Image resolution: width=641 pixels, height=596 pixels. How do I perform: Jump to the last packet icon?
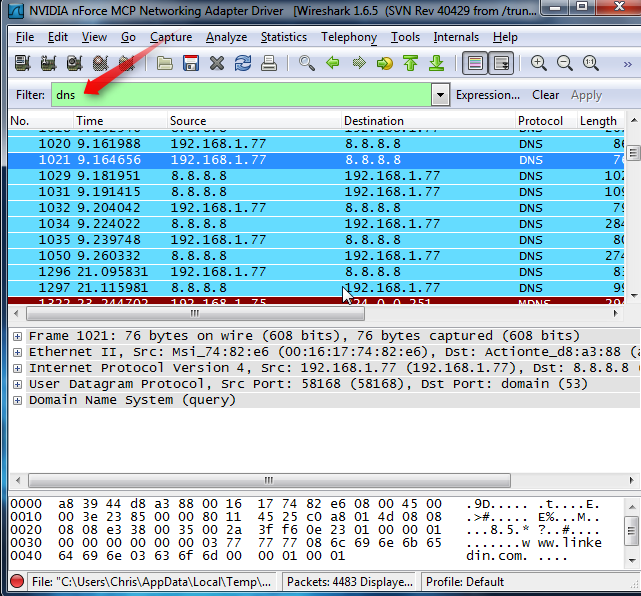pyautogui.click(x=437, y=63)
